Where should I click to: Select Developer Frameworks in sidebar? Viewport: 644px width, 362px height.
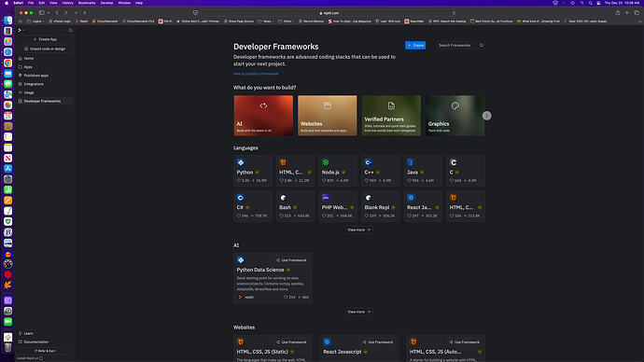(x=45, y=101)
